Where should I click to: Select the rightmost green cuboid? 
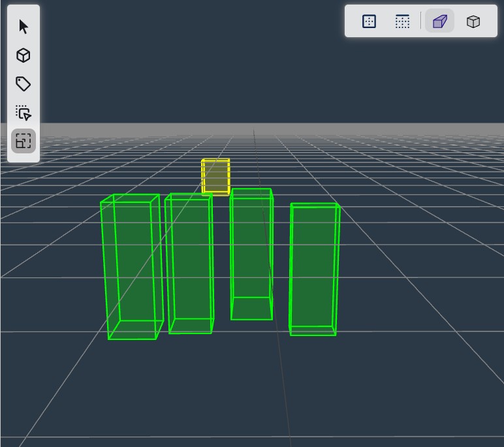(x=313, y=268)
